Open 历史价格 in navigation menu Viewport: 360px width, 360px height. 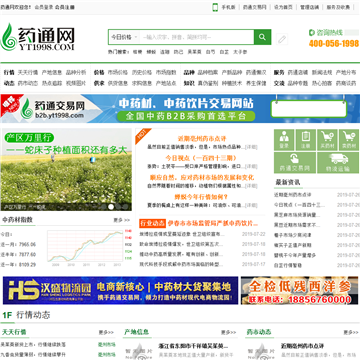click(x=142, y=72)
